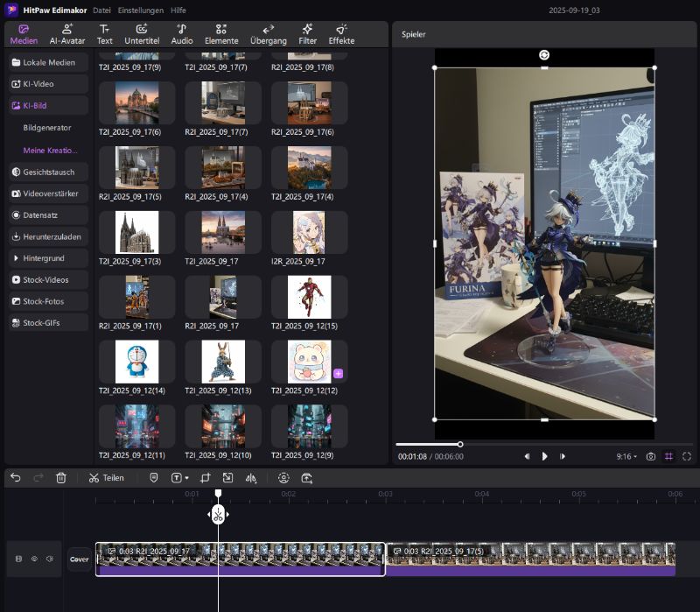Select Meine Kreationen entry
Viewport: 700px width, 612px height.
50,151
